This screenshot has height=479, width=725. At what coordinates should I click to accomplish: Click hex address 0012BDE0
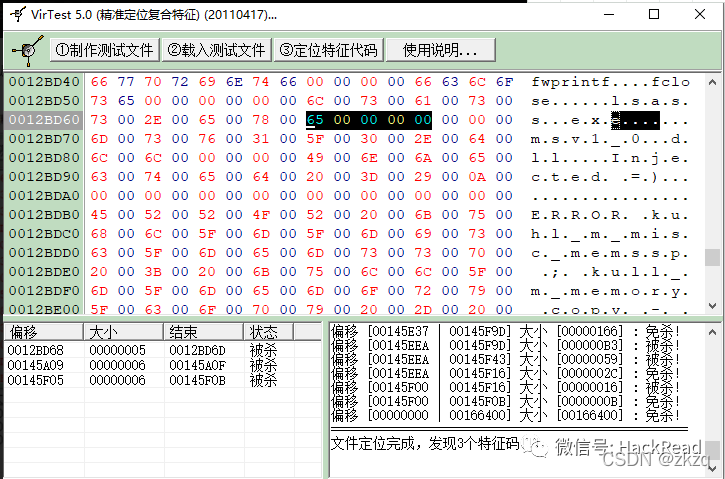pos(44,271)
